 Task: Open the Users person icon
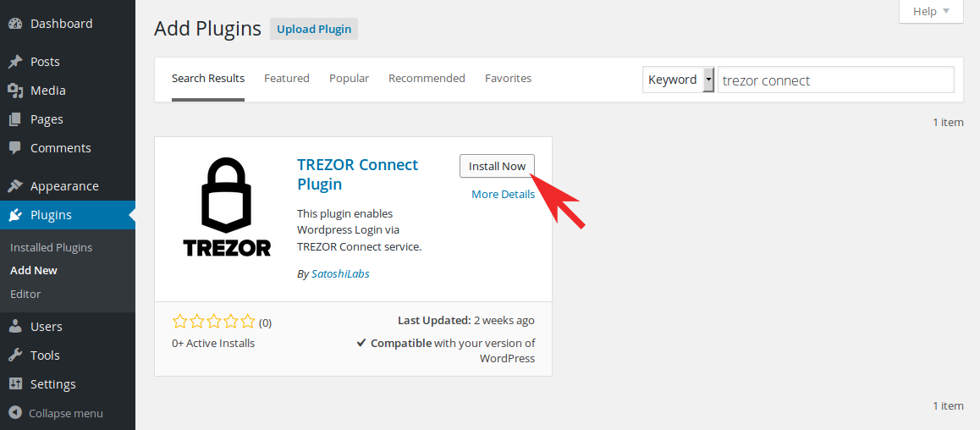tap(15, 327)
